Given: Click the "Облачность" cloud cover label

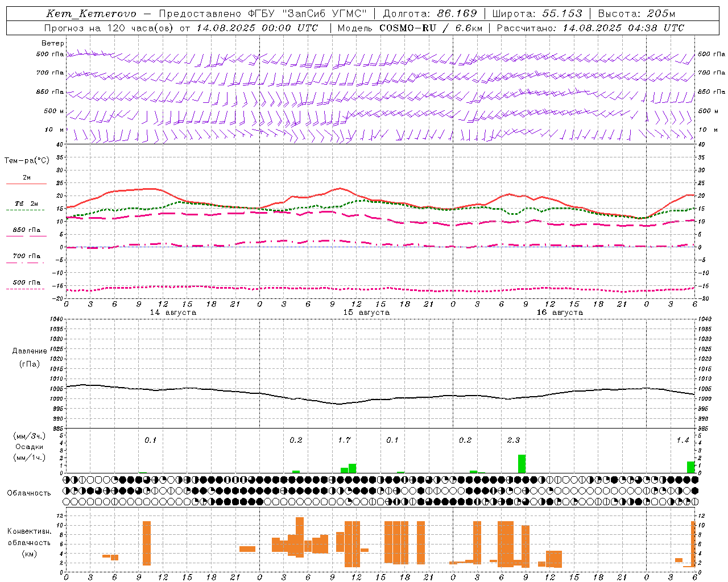Looking at the screenshot, I should point(29,493).
